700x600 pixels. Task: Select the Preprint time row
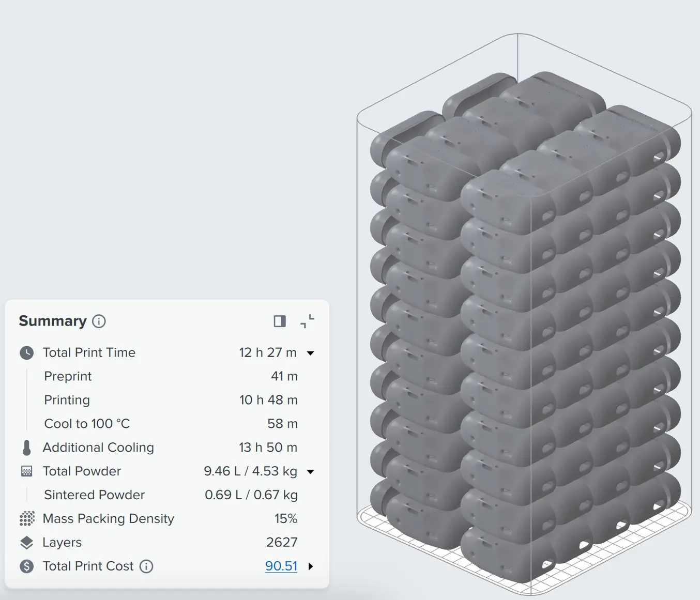[x=171, y=376]
